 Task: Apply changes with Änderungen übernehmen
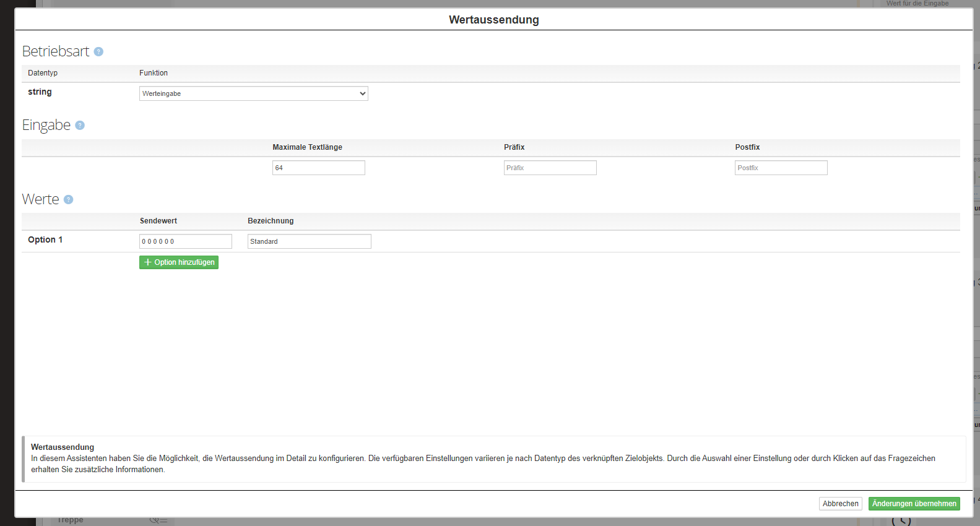(x=914, y=504)
